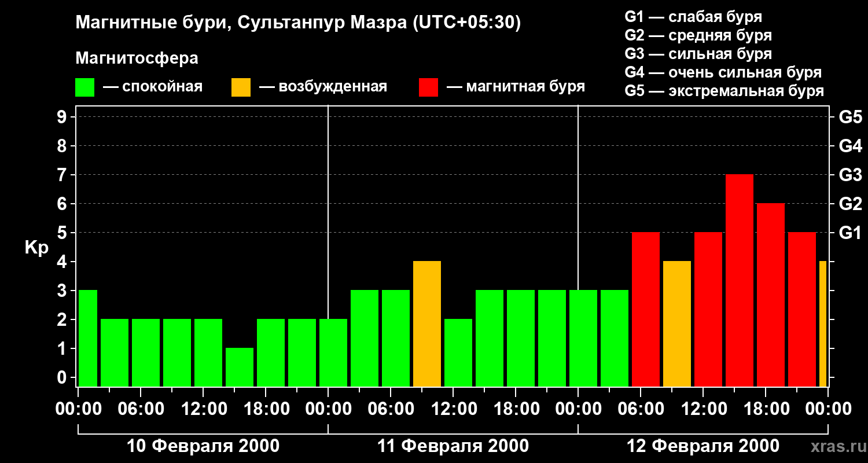This screenshot has width=868, height=463.
Task: Click the '06:00' time label above 12 Февраля
Action: 641,409
